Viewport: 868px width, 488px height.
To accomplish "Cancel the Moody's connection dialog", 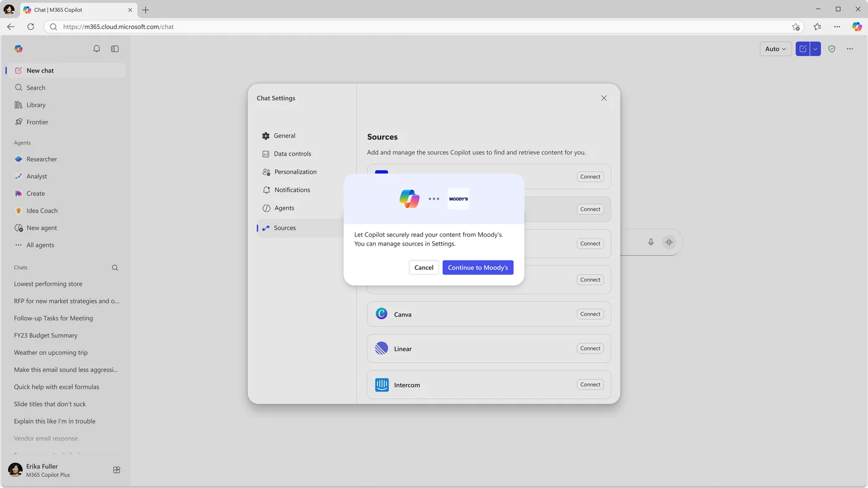I will [423, 267].
